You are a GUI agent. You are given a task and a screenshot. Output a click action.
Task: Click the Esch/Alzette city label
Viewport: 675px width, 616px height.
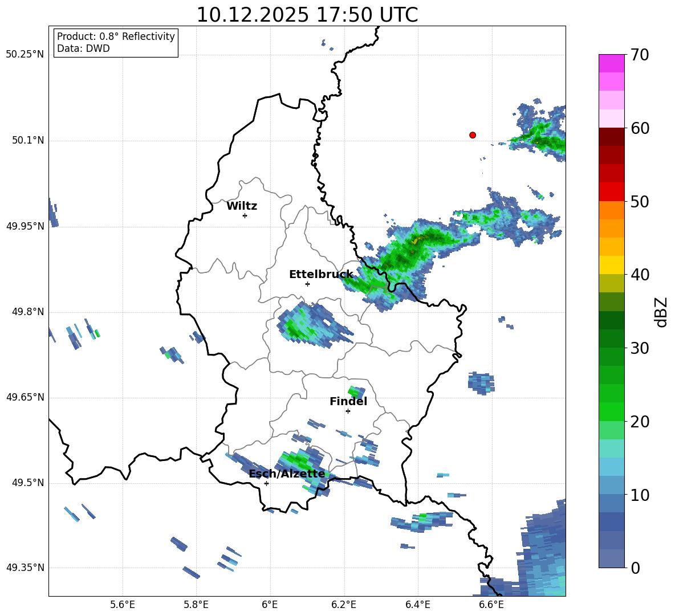287,474
